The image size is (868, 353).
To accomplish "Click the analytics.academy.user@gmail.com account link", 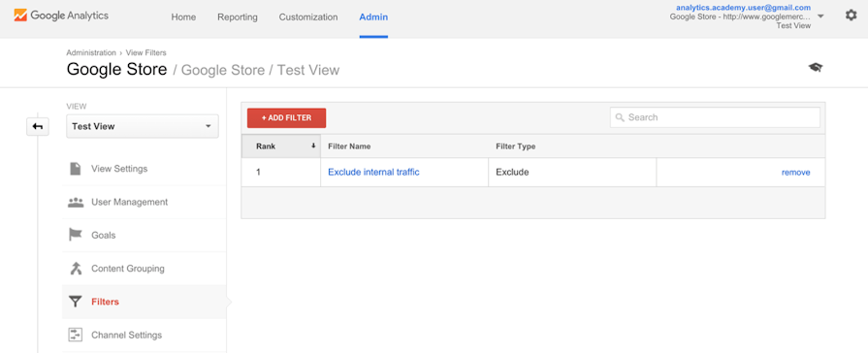I will (743, 8).
